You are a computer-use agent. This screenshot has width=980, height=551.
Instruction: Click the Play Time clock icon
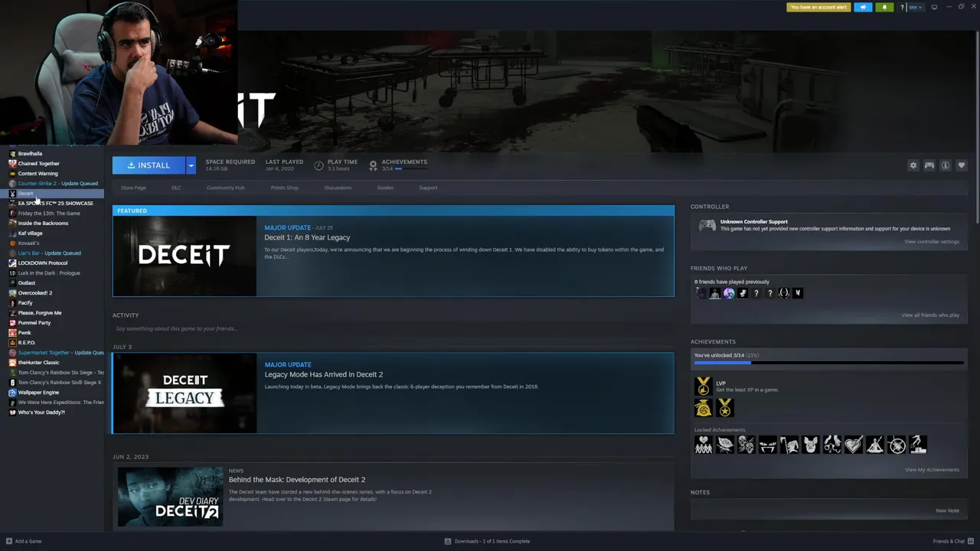[x=318, y=165]
